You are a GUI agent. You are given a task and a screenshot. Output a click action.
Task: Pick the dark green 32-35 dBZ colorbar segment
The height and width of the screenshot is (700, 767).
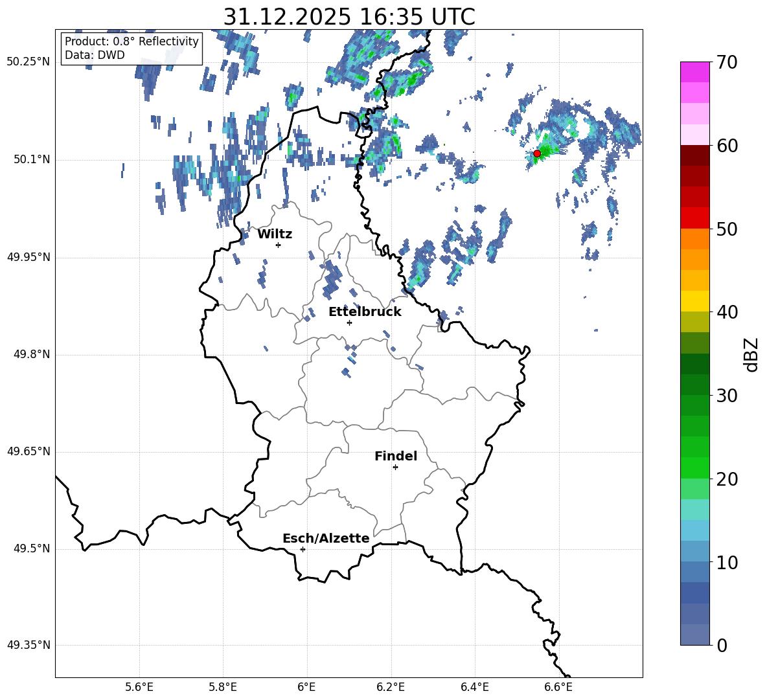point(695,364)
